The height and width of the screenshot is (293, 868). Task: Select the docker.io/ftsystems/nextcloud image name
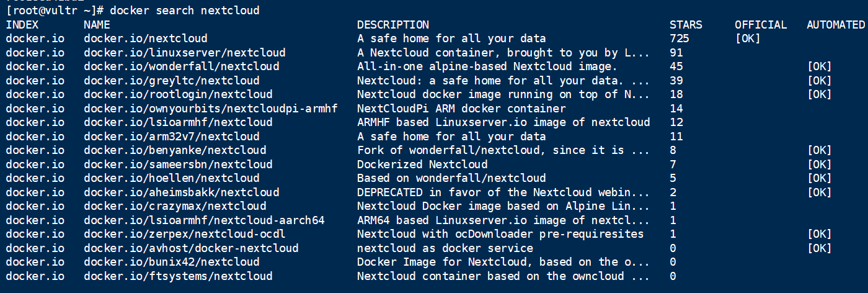[178, 276]
